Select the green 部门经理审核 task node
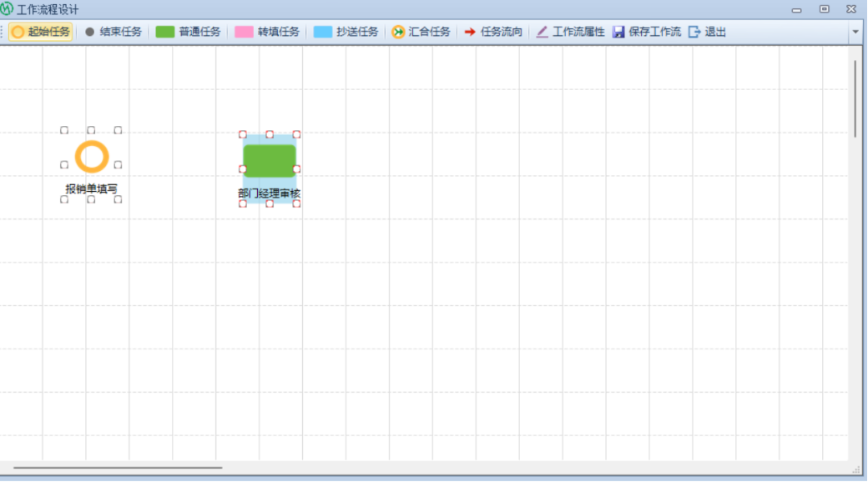Image resolution: width=868 pixels, height=482 pixels. pyautogui.click(x=270, y=161)
